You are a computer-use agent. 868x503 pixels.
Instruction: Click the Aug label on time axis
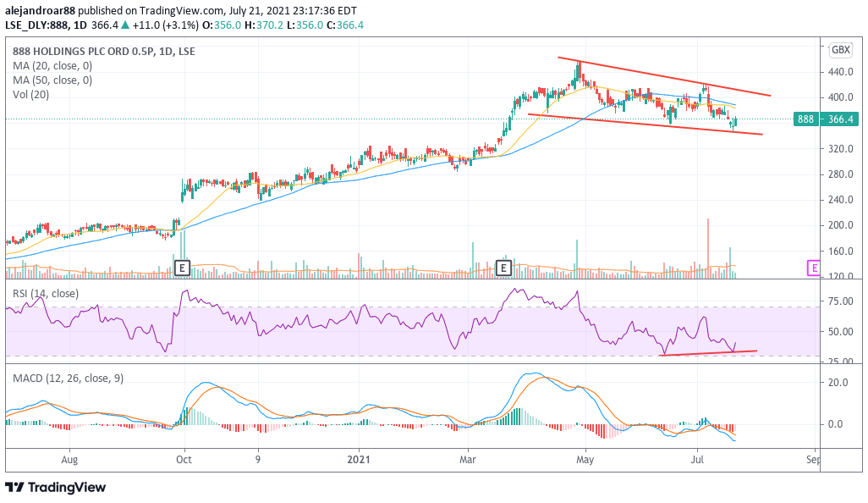click(x=69, y=460)
